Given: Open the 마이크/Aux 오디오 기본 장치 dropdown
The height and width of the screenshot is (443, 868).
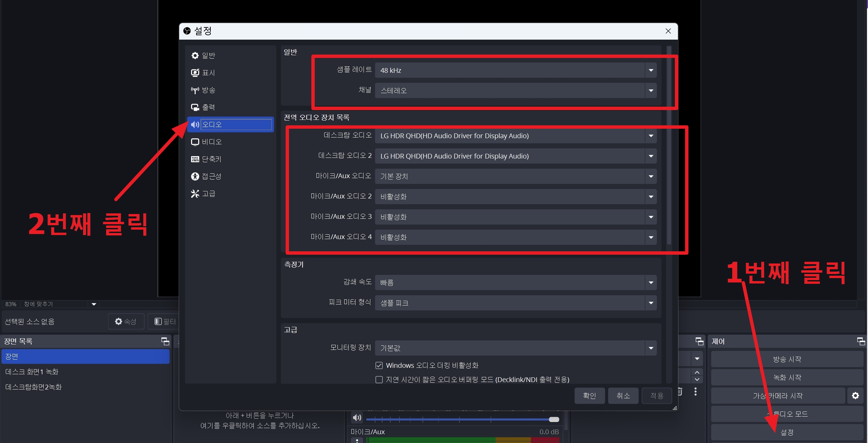Looking at the screenshot, I should coord(515,176).
